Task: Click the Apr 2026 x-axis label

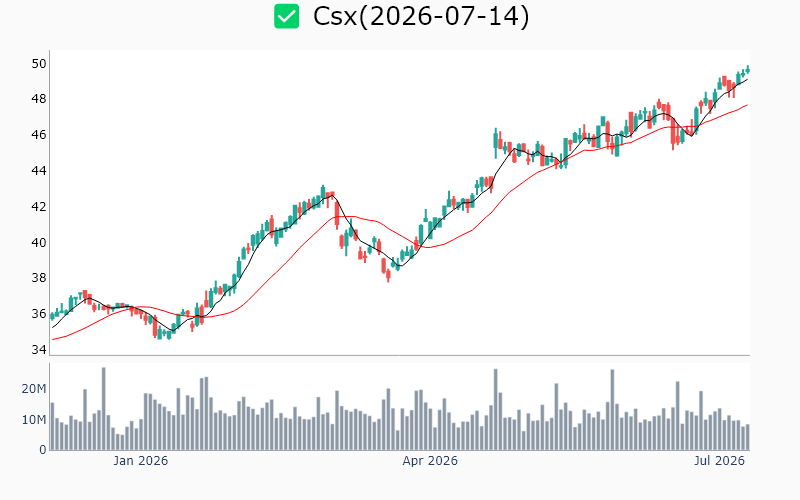Action: click(430, 461)
